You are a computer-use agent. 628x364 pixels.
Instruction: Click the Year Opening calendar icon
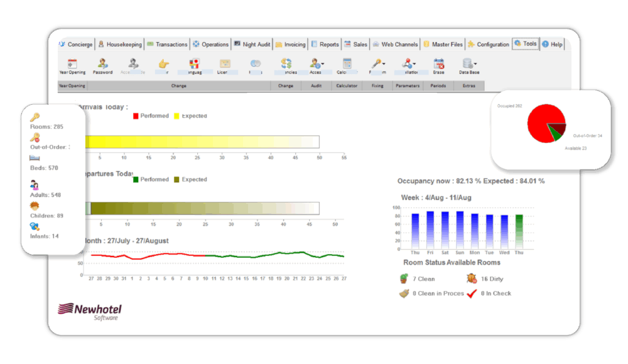[x=72, y=63]
